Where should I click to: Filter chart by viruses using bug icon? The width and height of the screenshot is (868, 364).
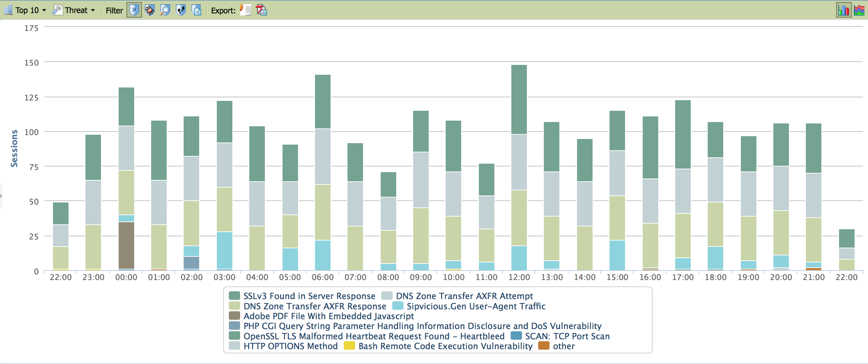click(150, 10)
